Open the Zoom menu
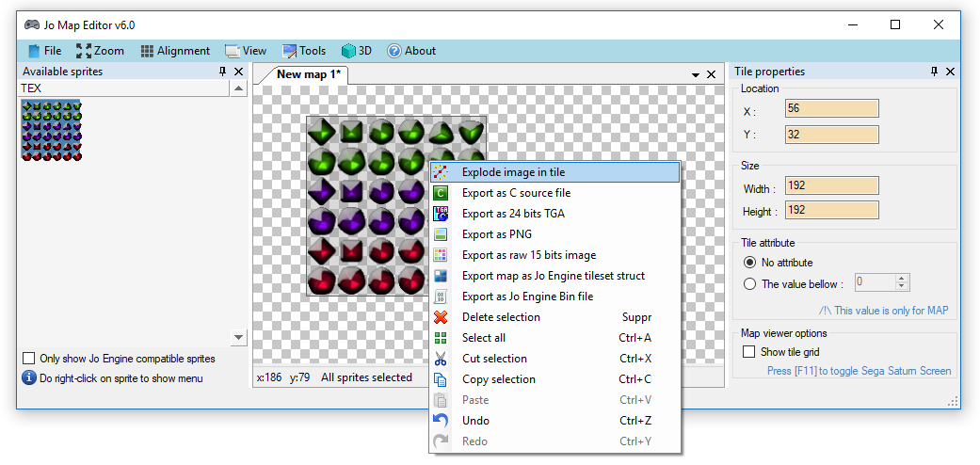Screen dimensions: 980x465 [x=100, y=51]
